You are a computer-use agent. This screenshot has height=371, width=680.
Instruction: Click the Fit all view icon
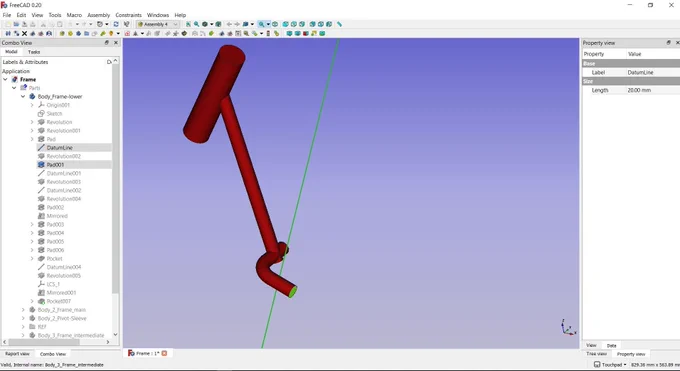coord(188,24)
